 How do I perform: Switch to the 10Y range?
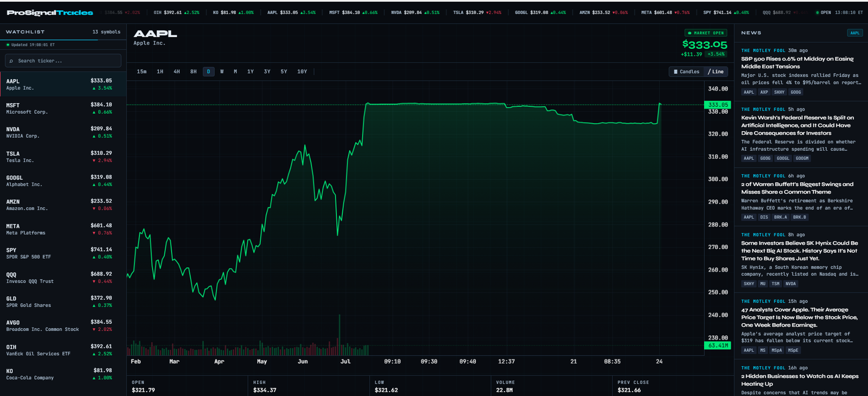pos(302,72)
